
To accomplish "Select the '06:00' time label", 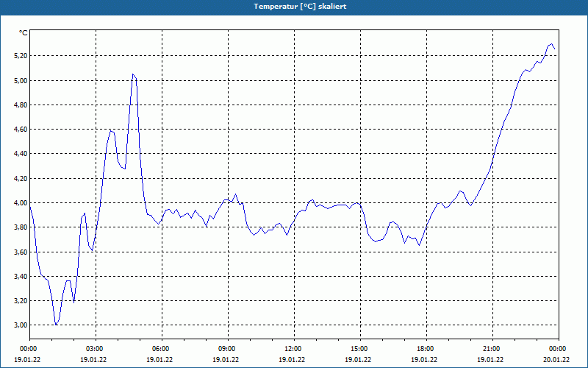I will [162, 349].
